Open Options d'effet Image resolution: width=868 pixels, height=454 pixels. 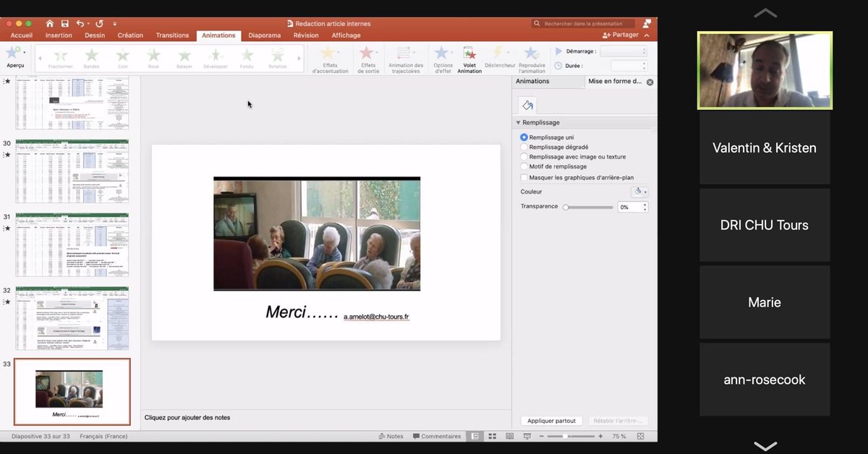(x=443, y=59)
